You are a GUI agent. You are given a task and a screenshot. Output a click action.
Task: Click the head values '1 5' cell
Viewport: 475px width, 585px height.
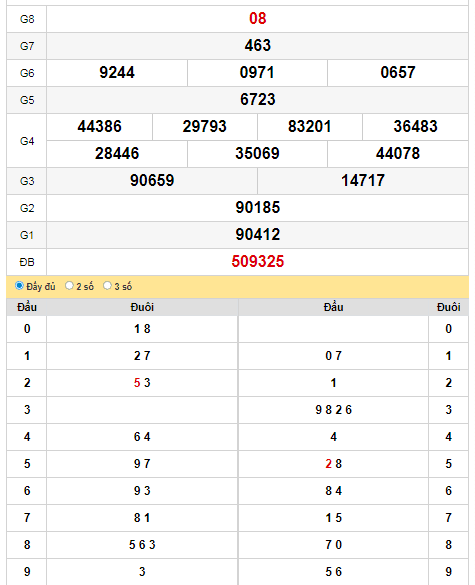(333, 518)
